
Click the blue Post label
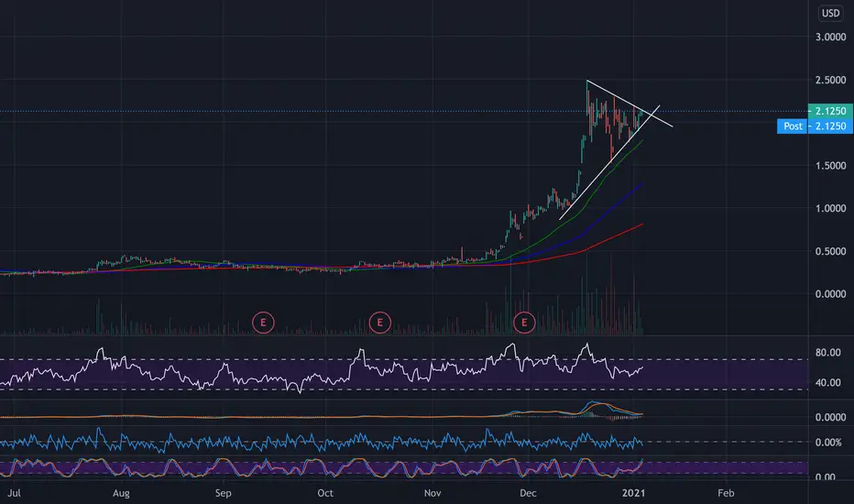793,126
